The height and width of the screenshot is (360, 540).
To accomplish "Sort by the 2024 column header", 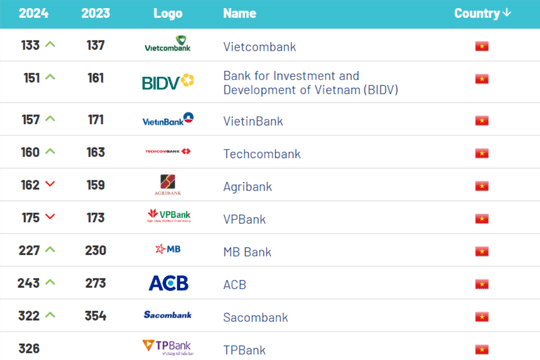I will click(33, 13).
